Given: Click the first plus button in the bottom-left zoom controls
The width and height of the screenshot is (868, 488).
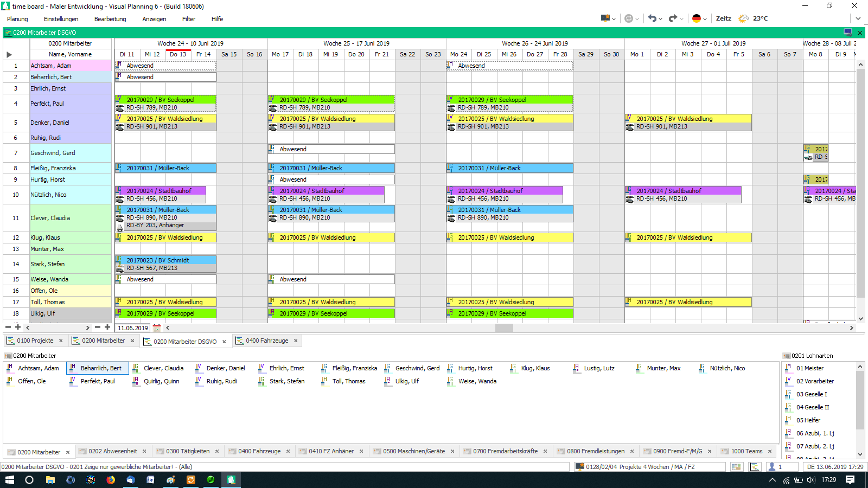Looking at the screenshot, I should (x=18, y=327).
